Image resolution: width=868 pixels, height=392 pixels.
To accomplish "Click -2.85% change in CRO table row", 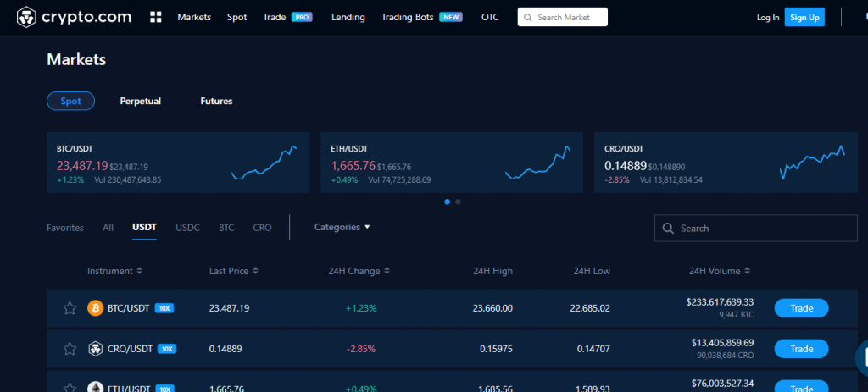I will [x=361, y=349].
